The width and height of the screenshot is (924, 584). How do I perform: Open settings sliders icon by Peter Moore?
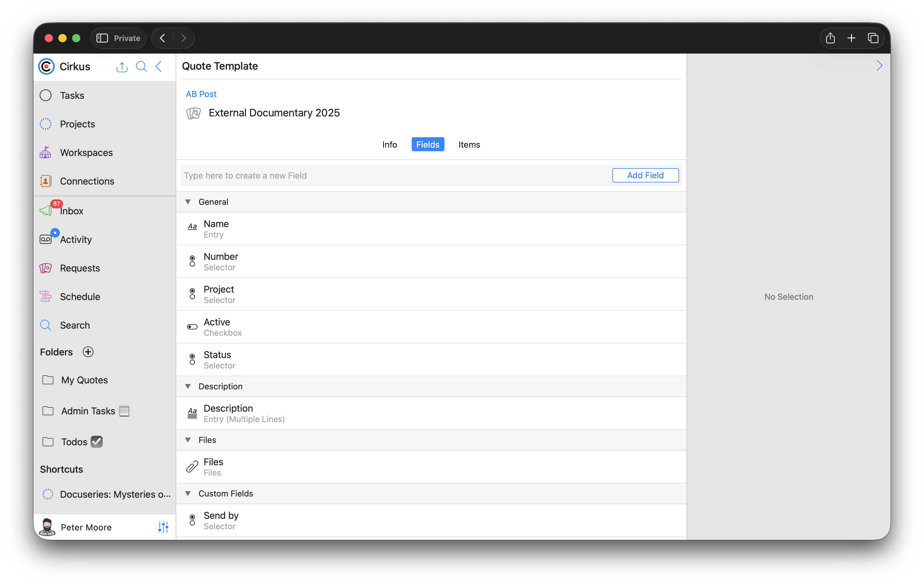point(163,527)
